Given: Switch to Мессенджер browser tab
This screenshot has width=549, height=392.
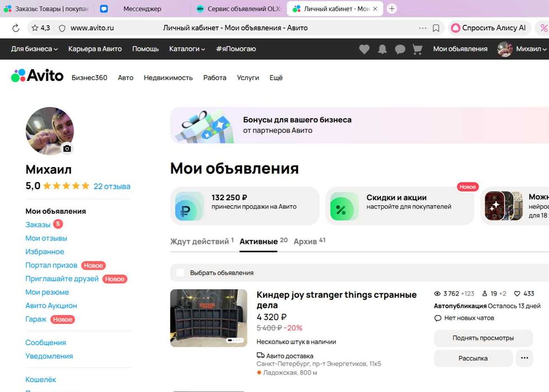Looking at the screenshot, I should pyautogui.click(x=142, y=9).
